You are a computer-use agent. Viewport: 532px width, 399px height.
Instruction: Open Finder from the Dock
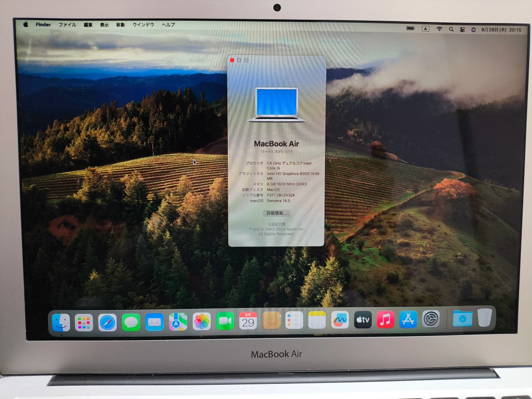tap(61, 322)
